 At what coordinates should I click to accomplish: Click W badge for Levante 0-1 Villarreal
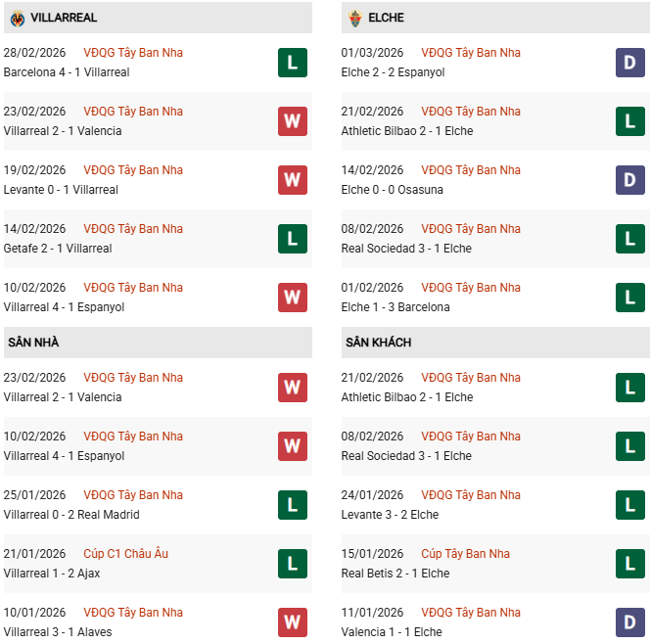(292, 180)
